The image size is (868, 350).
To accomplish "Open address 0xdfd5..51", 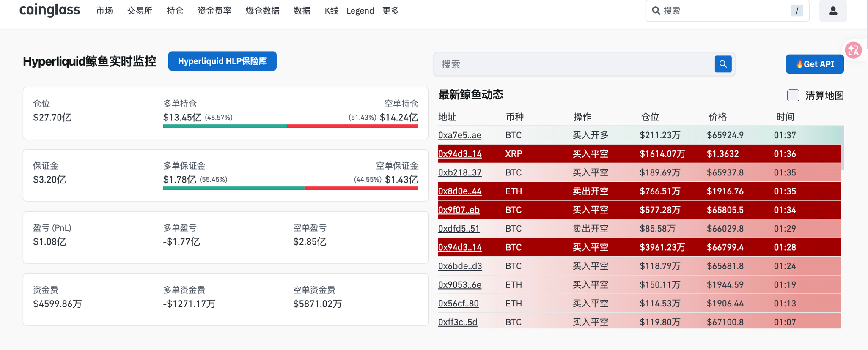I will [459, 229].
